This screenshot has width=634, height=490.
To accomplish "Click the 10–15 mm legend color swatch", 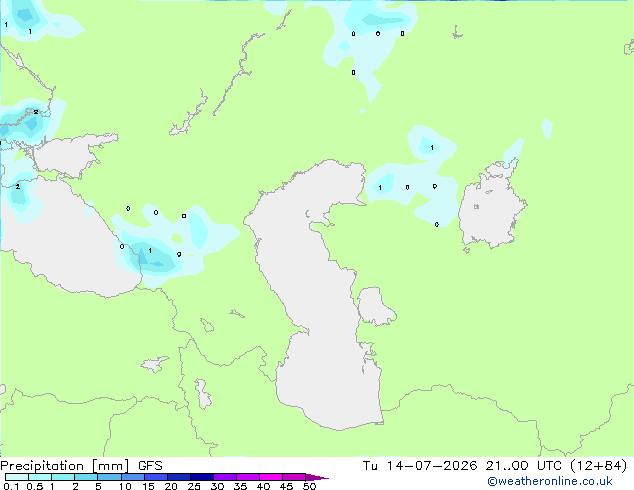I will click(133, 477).
